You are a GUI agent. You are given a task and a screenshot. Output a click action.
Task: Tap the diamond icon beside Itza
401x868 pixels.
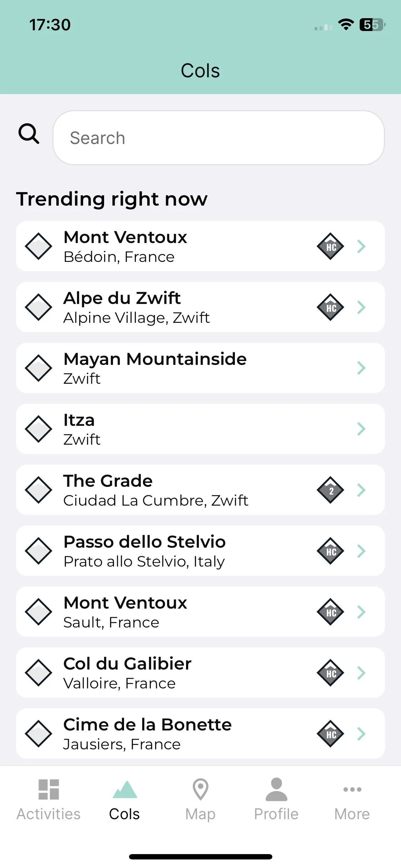click(38, 429)
